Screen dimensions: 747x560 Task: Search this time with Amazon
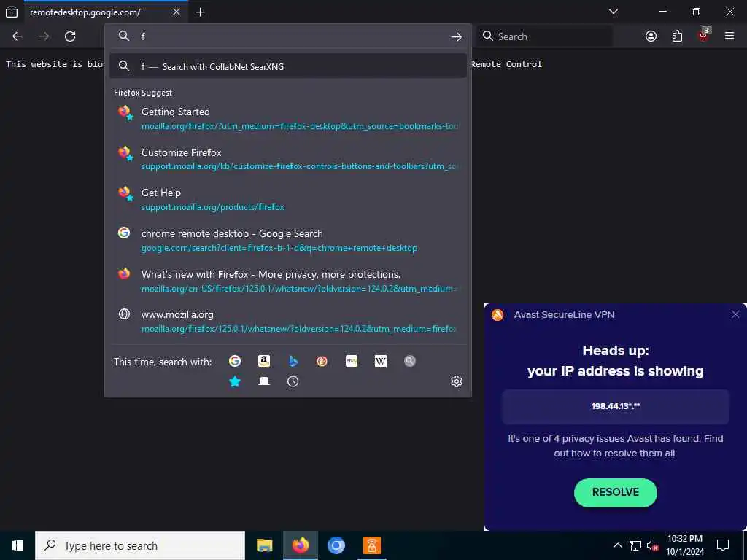click(264, 362)
